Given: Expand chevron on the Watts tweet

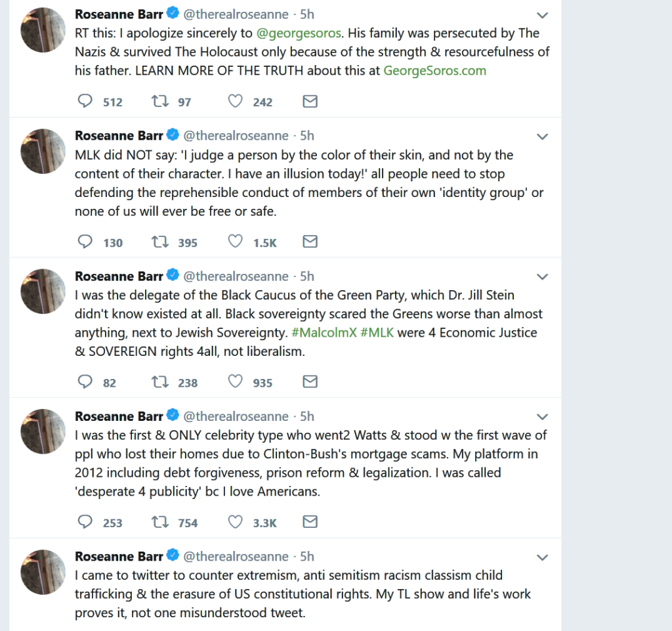Looking at the screenshot, I should click(542, 417).
